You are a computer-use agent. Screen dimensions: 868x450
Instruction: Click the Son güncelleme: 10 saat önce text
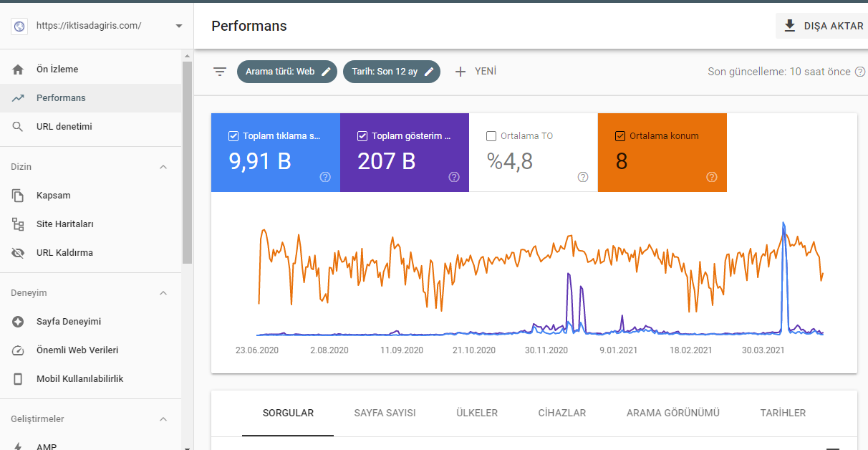pos(779,72)
